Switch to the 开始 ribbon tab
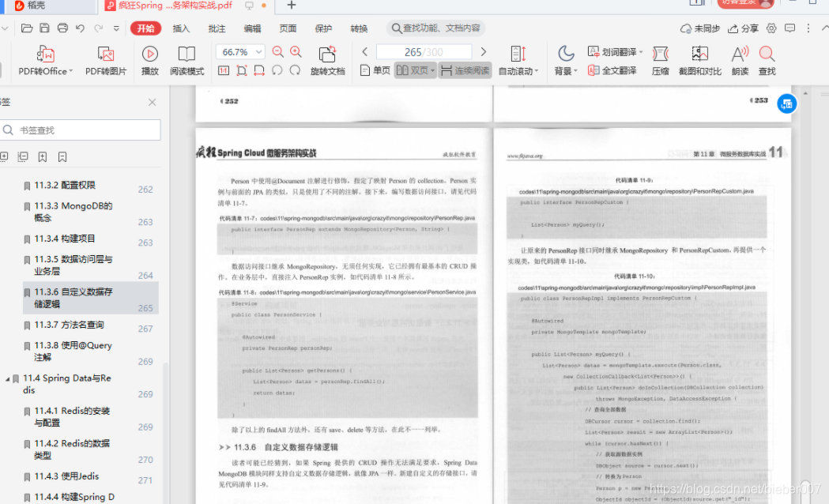 click(146, 28)
